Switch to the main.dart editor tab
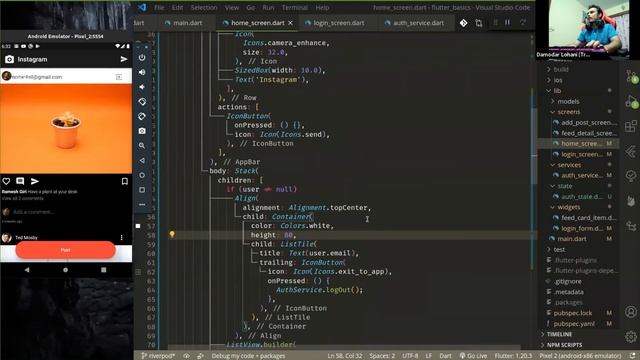This screenshot has width=640, height=360. (x=187, y=23)
